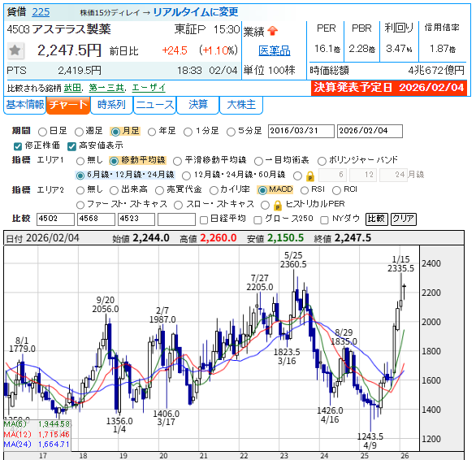The image size is (476, 460).
Task: Select the 週足 period radio button
Action: tap(79, 132)
